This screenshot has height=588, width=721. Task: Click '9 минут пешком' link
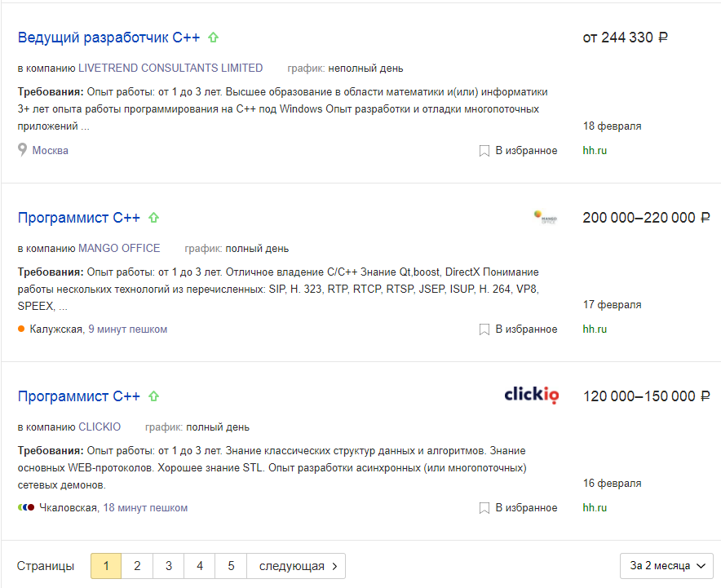128,329
